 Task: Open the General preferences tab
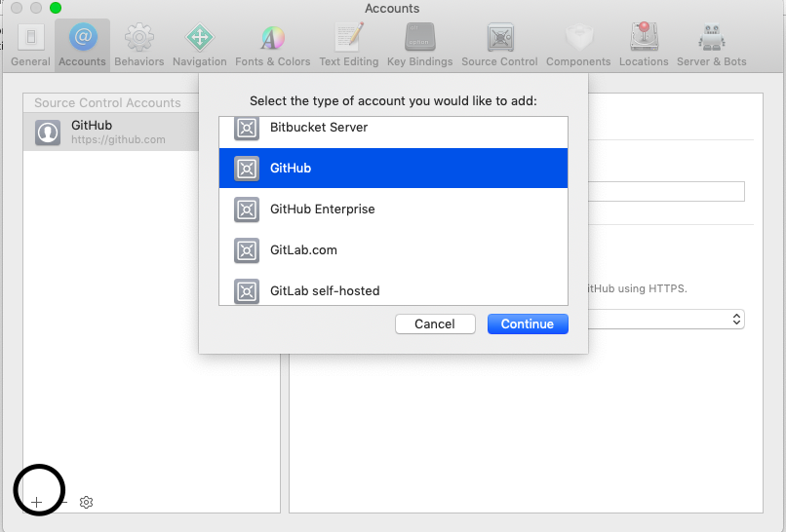(x=30, y=45)
